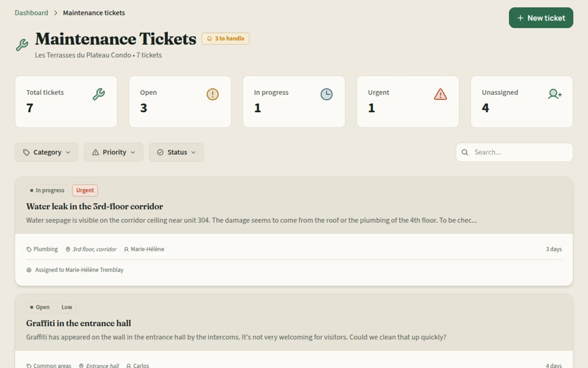This screenshot has height=368, width=588.
Task: Select the In progress stat card
Action: pyautogui.click(x=294, y=102)
